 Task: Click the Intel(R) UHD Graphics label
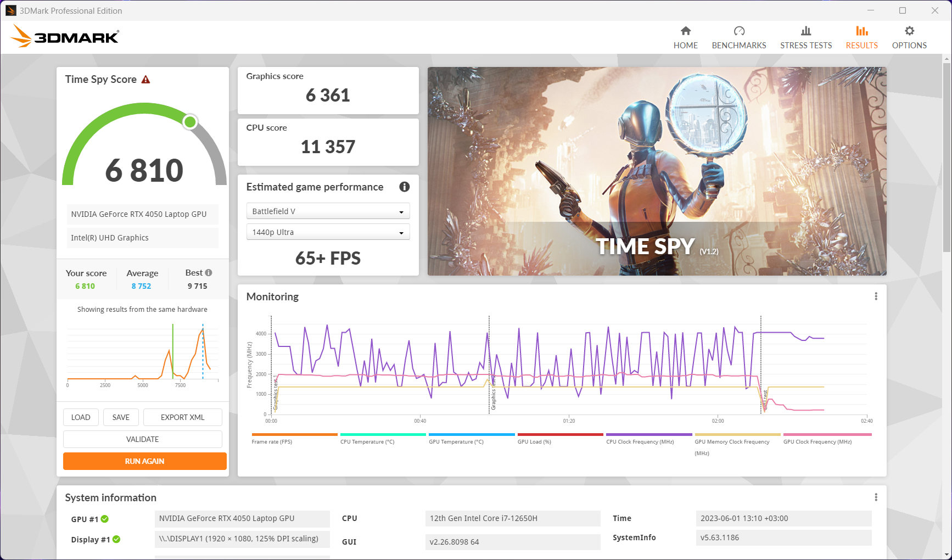(x=143, y=238)
